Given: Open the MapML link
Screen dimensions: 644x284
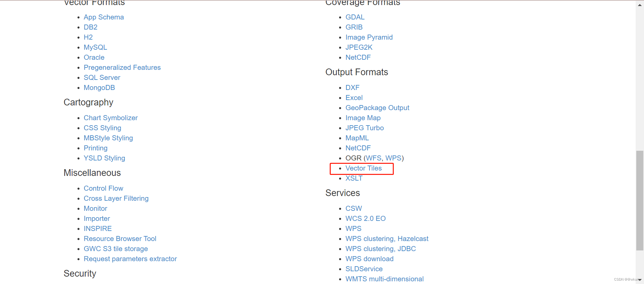Looking at the screenshot, I should pos(357,138).
